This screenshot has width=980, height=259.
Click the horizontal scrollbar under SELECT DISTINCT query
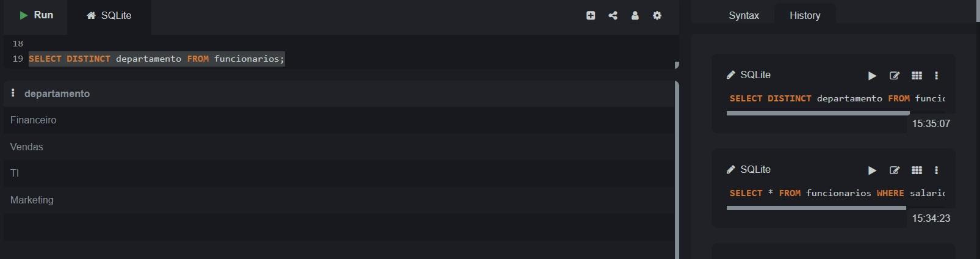818,113
